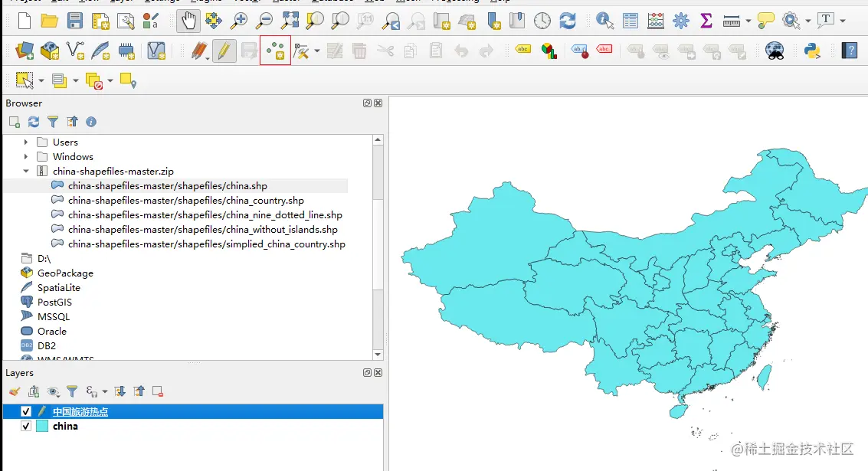Open the Select Features dropdown arrow

[x=41, y=81]
